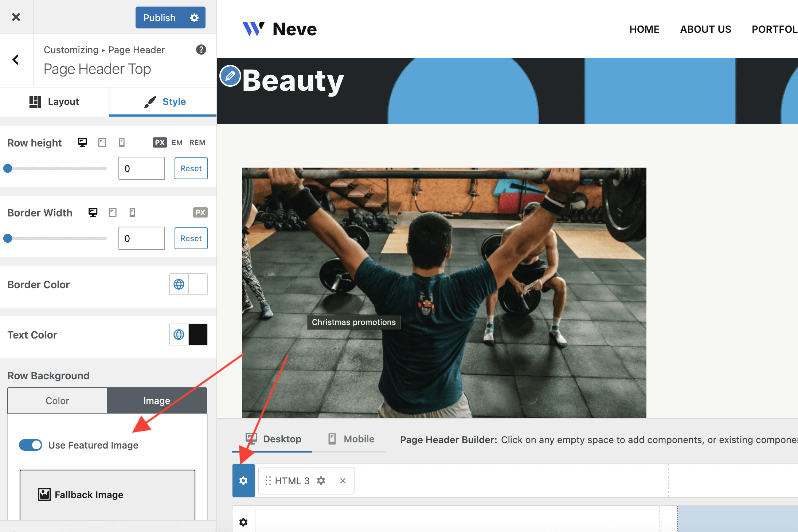This screenshot has width=798, height=532.
Task: Select tablet device icon for Row height
Action: coord(102,142)
